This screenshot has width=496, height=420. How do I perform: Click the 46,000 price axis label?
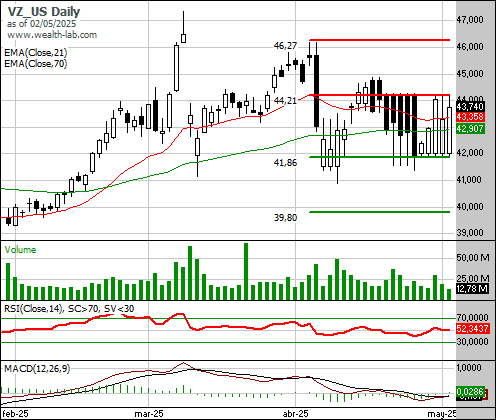pyautogui.click(x=470, y=47)
